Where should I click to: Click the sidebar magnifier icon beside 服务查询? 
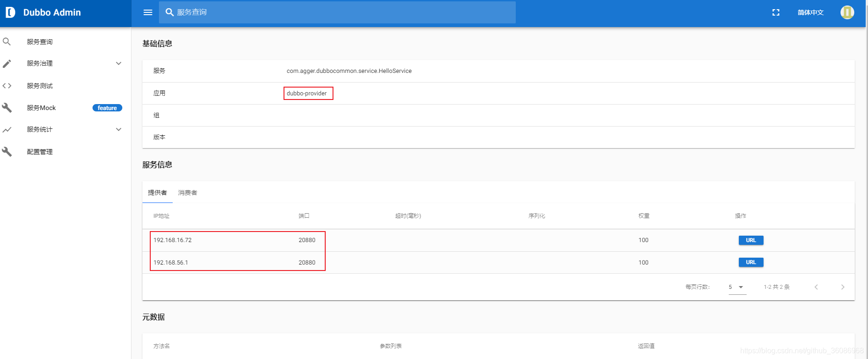click(x=7, y=42)
